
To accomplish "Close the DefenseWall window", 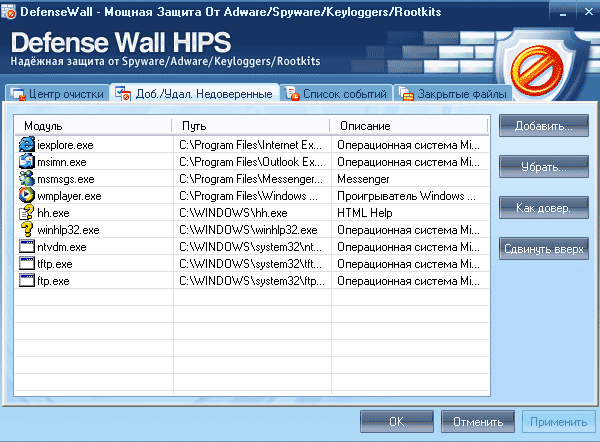I will 589,12.
